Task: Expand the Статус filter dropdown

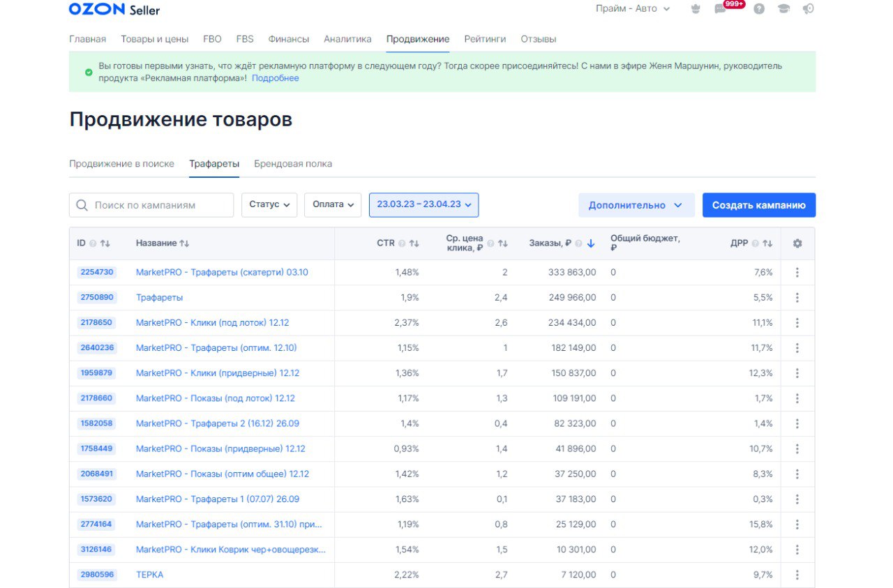Action: pos(269,205)
